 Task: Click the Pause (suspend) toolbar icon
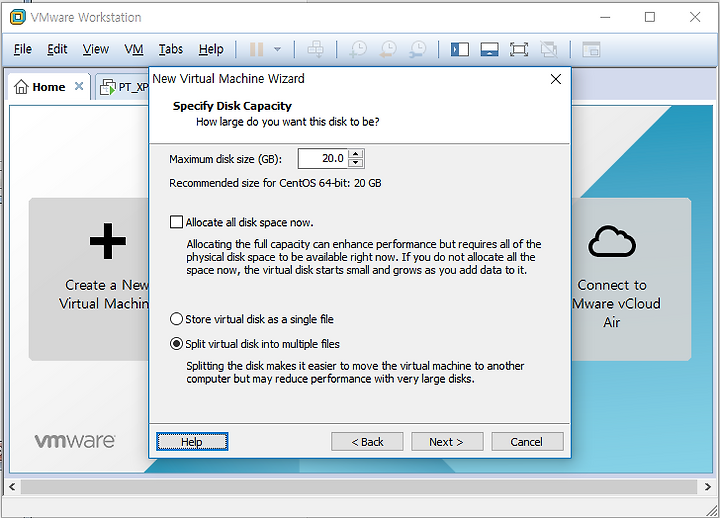[256, 49]
